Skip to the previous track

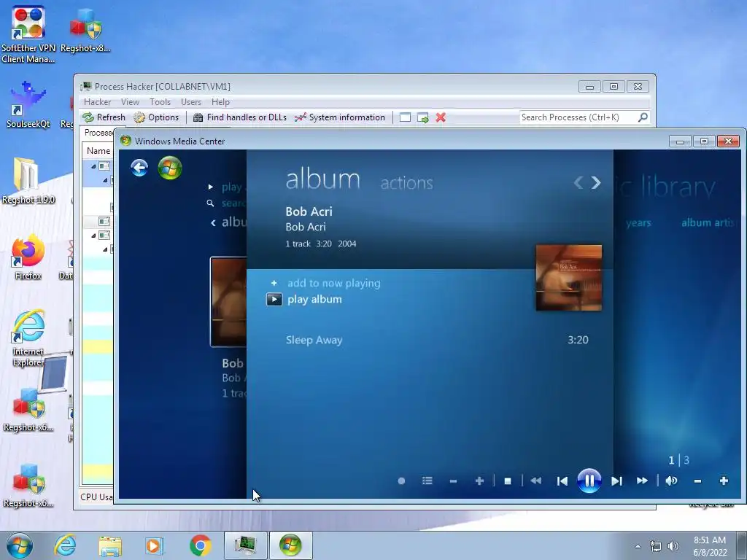pyautogui.click(x=562, y=481)
